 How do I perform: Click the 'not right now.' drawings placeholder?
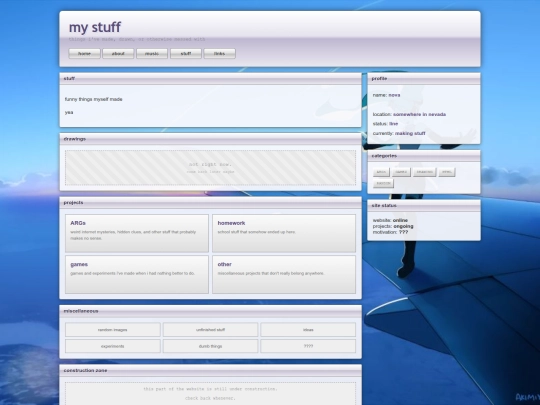[x=210, y=168]
